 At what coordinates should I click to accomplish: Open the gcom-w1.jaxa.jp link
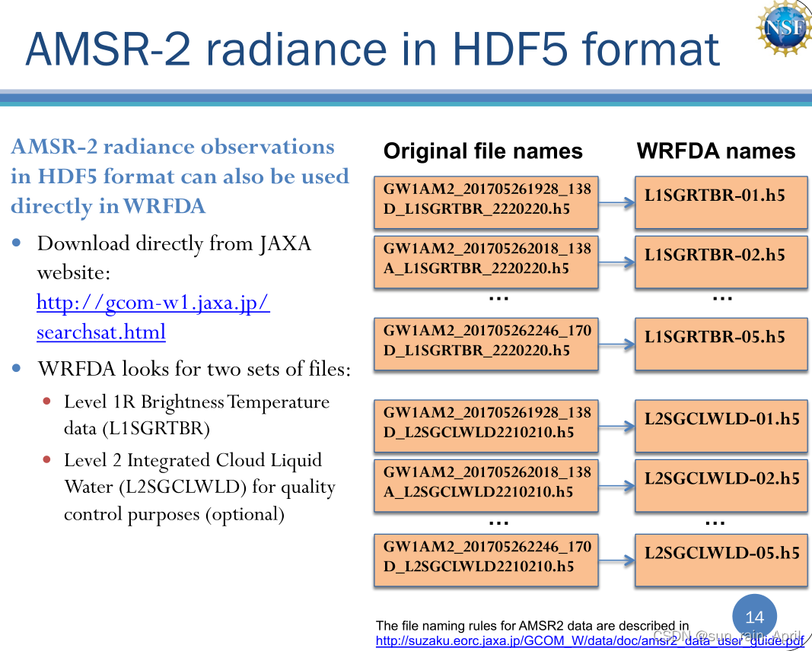153,302
